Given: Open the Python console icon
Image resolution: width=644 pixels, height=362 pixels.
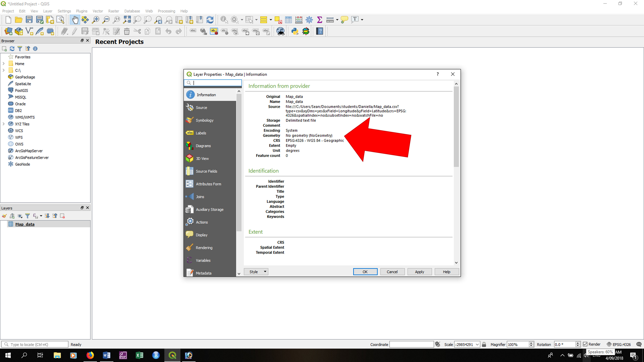Looking at the screenshot, I should point(295,31).
